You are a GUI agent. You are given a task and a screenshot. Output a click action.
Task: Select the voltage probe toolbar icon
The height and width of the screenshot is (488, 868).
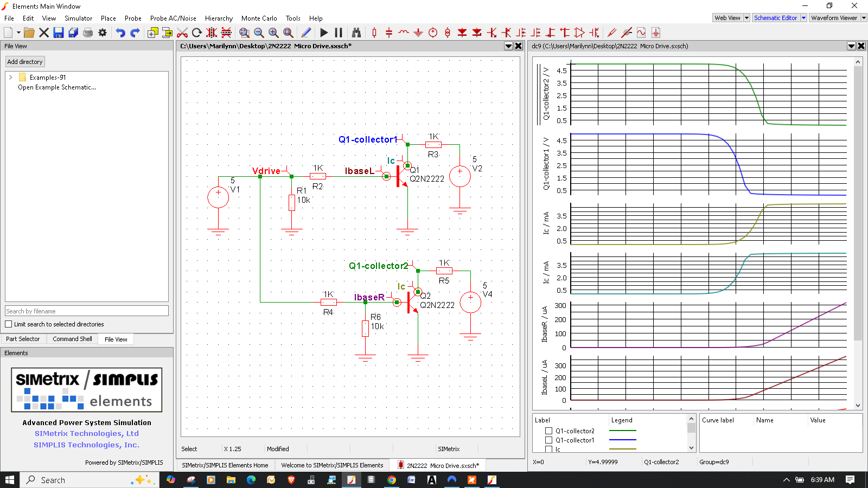(x=612, y=33)
